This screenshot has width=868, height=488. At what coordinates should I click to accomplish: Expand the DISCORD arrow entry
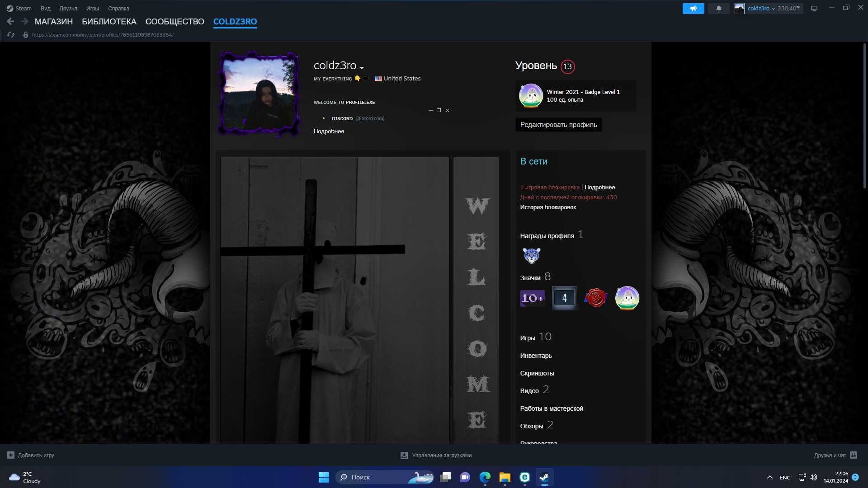(x=324, y=118)
